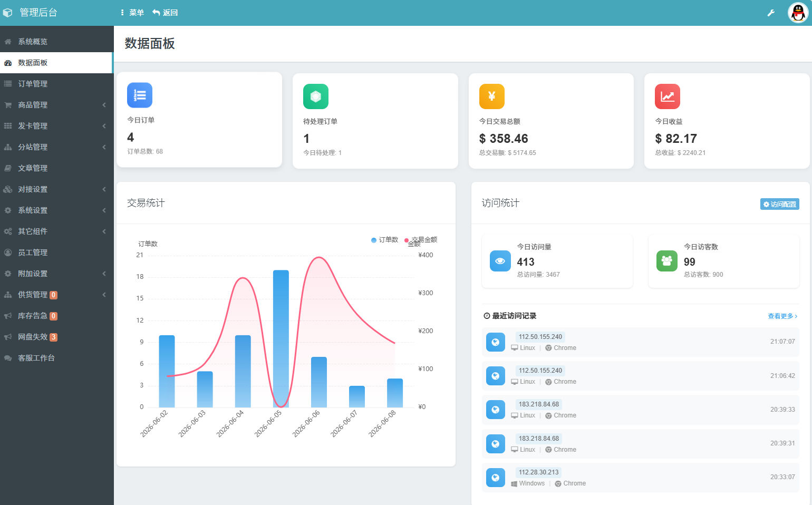
Task: Click the green cube icon for 待处理订单
Action: tap(316, 96)
